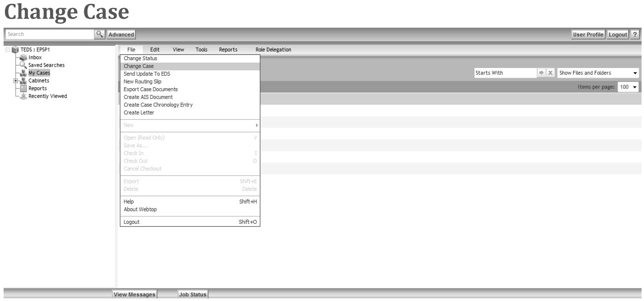Image resolution: width=644 pixels, height=301 pixels.
Task: Open the Role Delegation menu
Action: 273,50
